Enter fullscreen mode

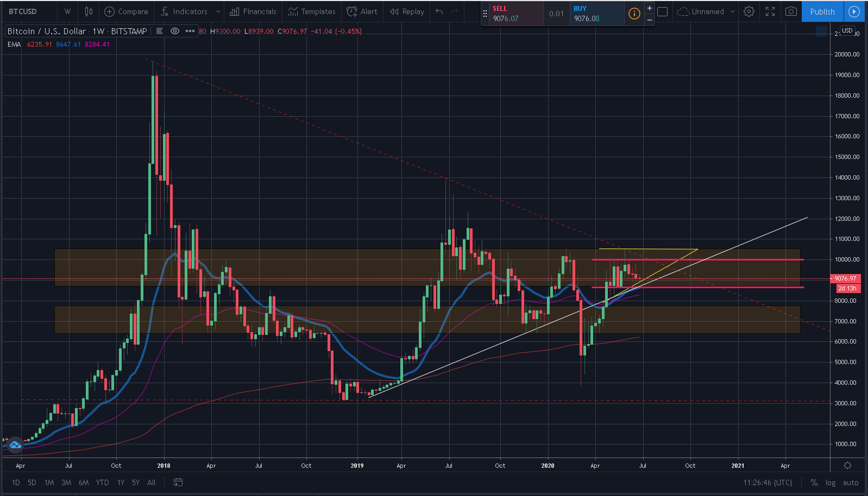pos(770,11)
